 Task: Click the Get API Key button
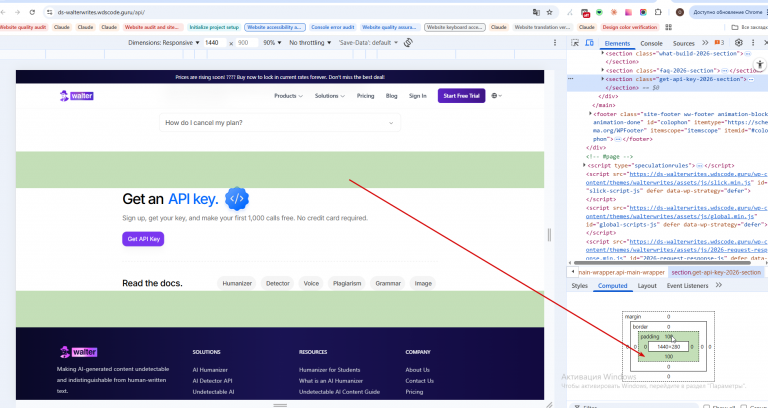click(x=143, y=239)
